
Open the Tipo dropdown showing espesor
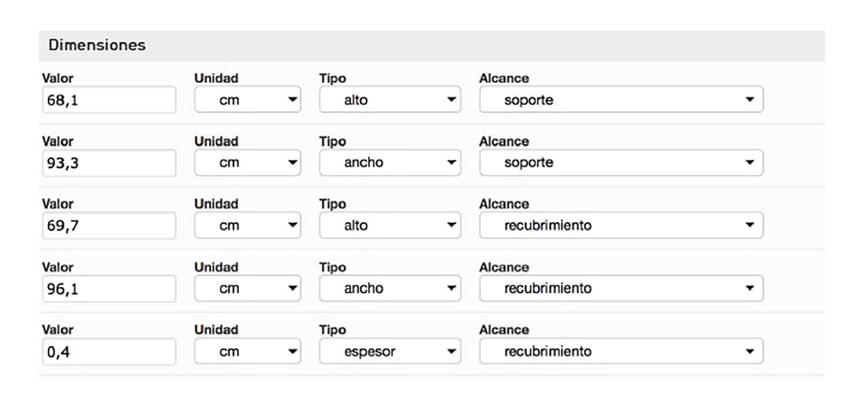[x=390, y=352]
